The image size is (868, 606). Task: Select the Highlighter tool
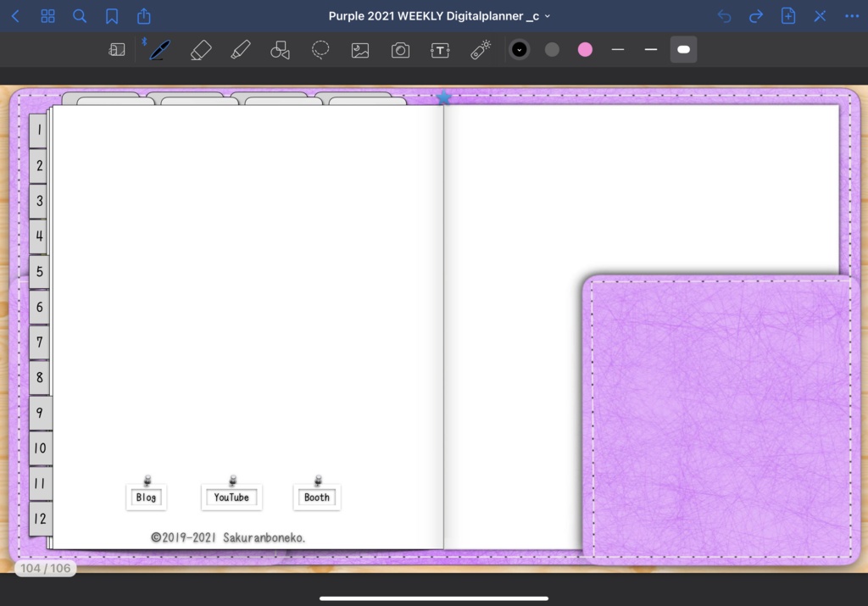click(241, 50)
